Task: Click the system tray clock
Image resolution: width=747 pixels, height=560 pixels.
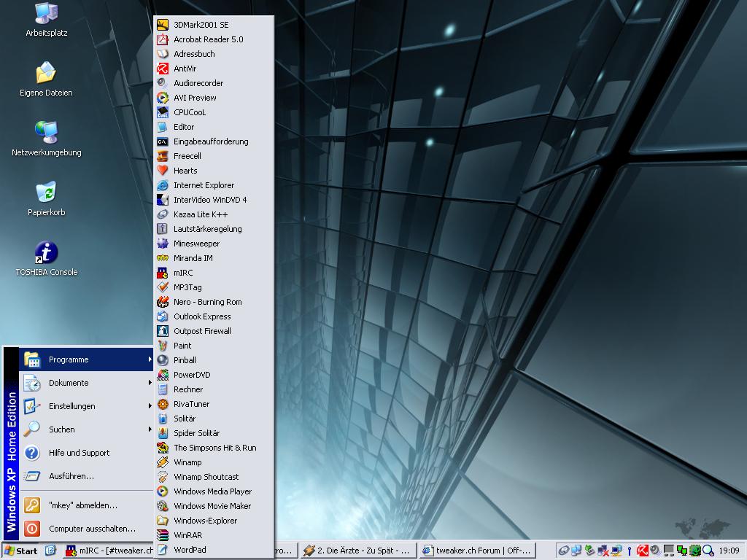Action: (x=728, y=551)
